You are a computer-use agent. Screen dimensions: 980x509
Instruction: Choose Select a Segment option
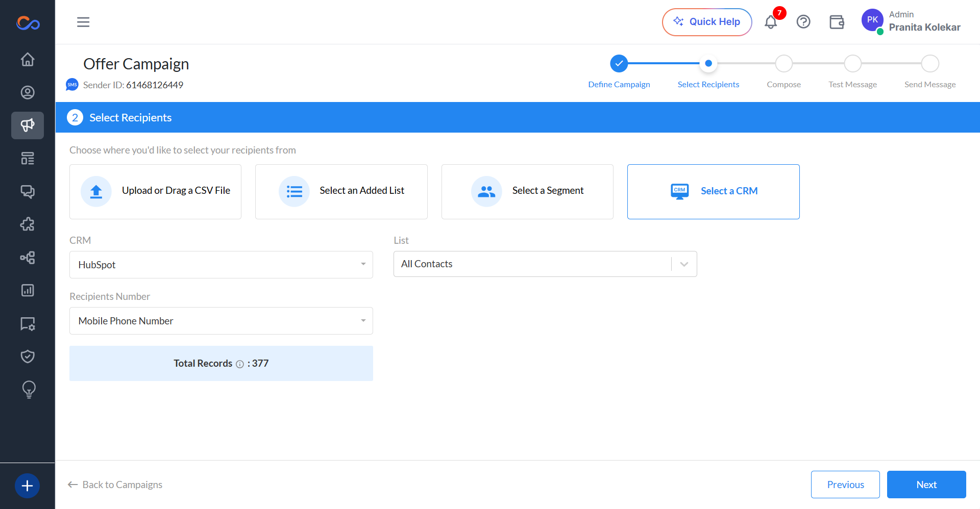[527, 192]
